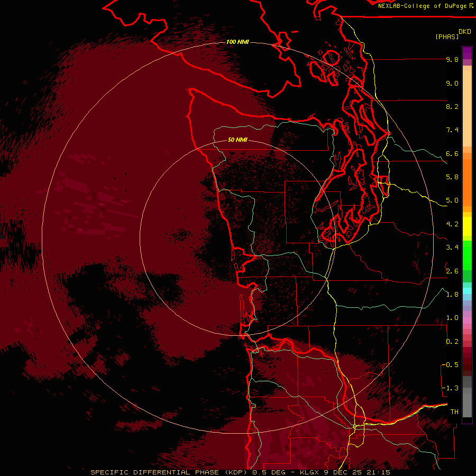Image resolution: width=476 pixels, height=476 pixels.
Task: Pick the solid orange color bar segment
Action: tap(467, 182)
